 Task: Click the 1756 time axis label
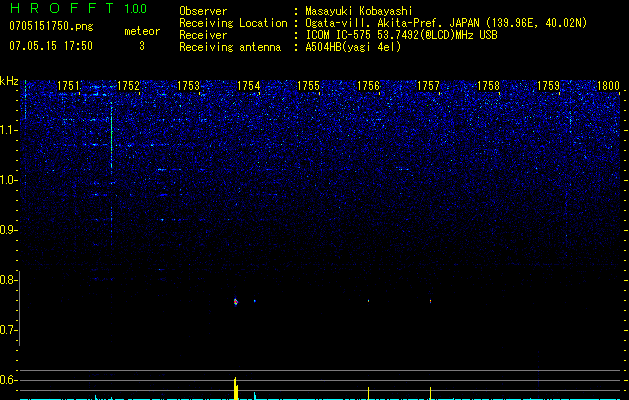click(x=368, y=86)
